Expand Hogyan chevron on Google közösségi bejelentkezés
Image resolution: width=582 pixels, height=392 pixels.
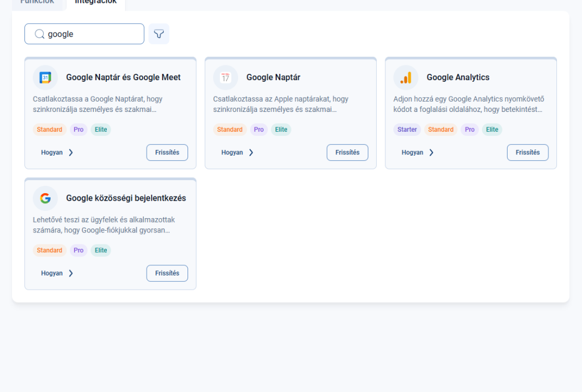(71, 273)
